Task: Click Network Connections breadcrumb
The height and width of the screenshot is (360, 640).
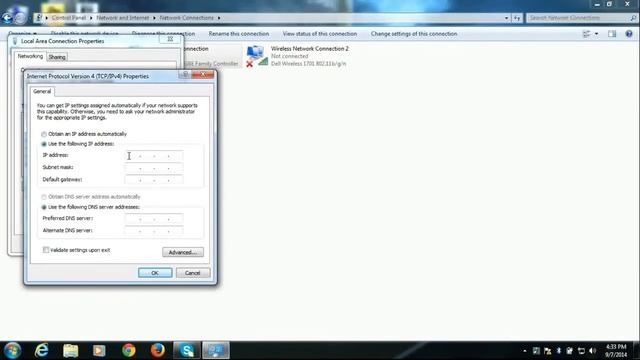Action: click(187, 18)
